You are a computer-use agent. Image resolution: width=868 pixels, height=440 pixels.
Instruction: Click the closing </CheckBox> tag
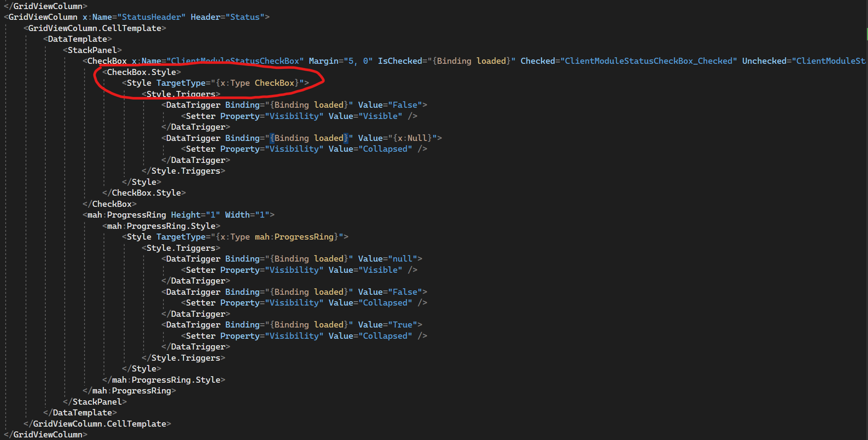point(109,204)
